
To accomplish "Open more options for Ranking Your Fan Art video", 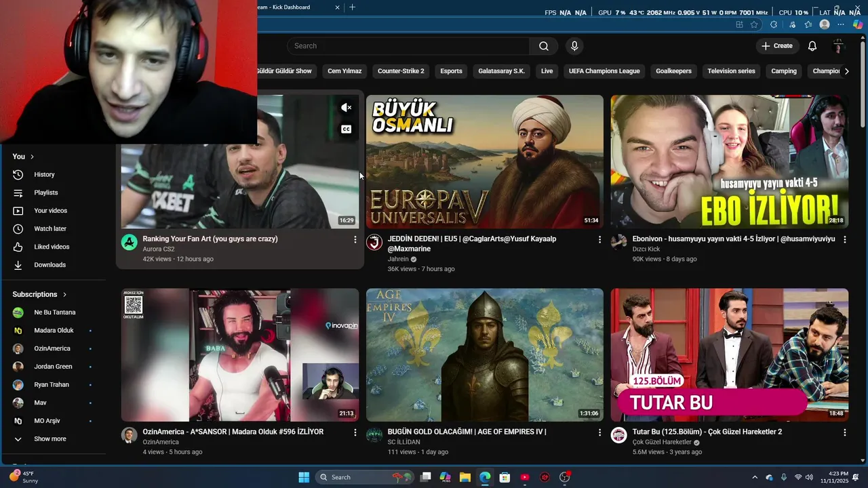I will pos(355,239).
